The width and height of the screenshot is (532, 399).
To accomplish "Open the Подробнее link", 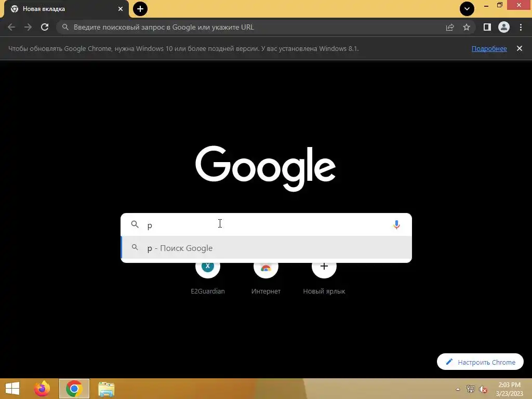I will 489,48.
